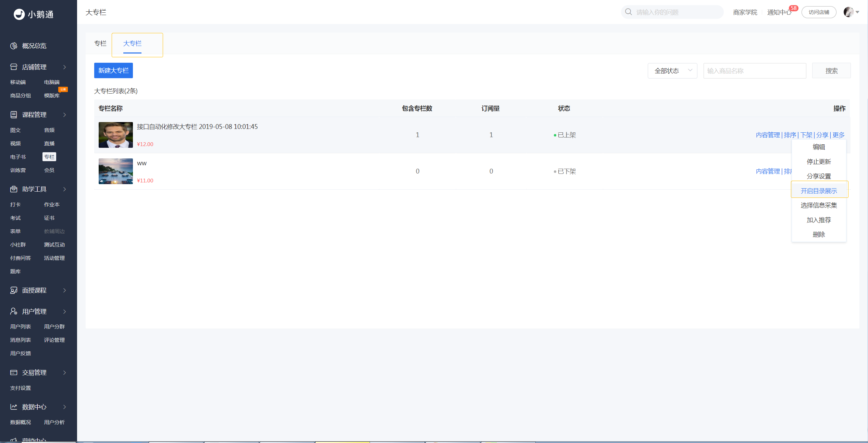
Task: Collapse the 店铺管理 section chevron
Action: (64, 67)
